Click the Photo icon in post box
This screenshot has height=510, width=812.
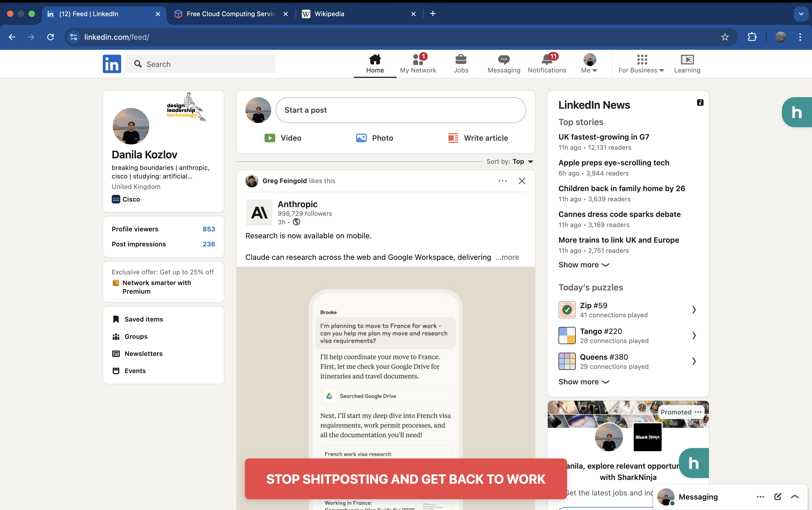click(361, 138)
